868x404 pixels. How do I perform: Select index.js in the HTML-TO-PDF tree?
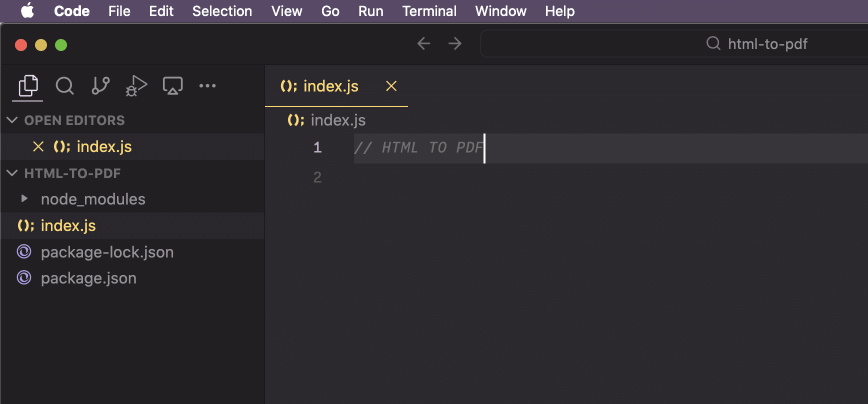click(132, 225)
